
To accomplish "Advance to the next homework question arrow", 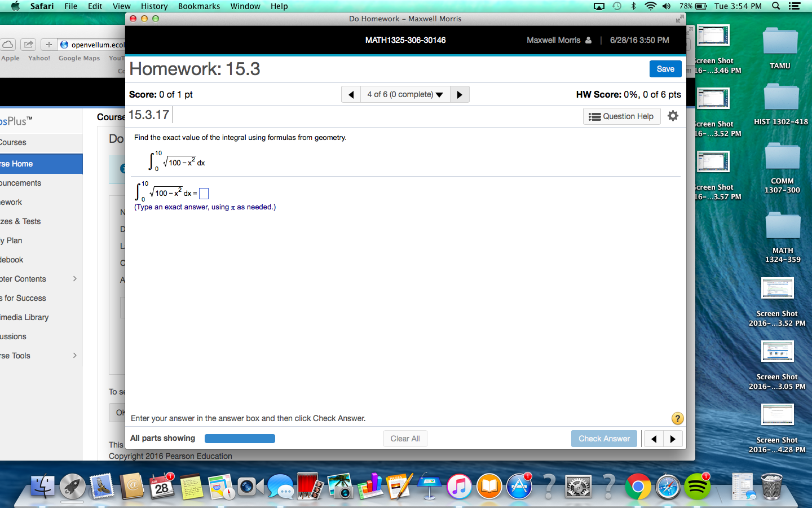I will click(460, 94).
